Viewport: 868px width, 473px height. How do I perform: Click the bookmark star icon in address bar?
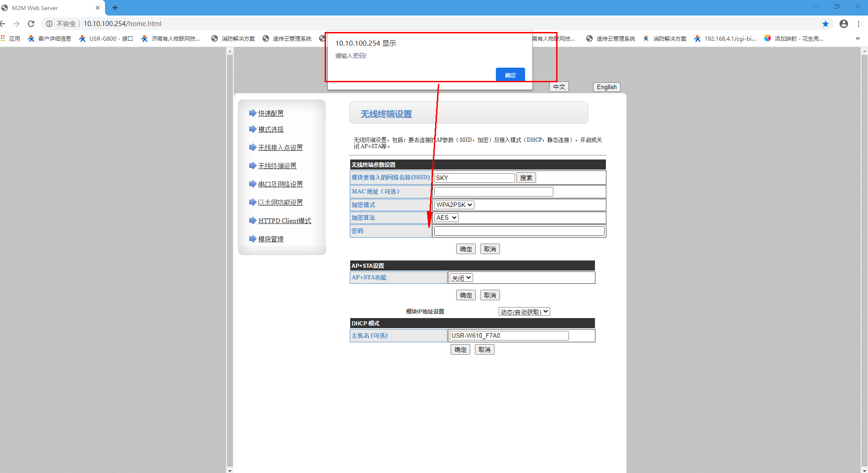[825, 24]
